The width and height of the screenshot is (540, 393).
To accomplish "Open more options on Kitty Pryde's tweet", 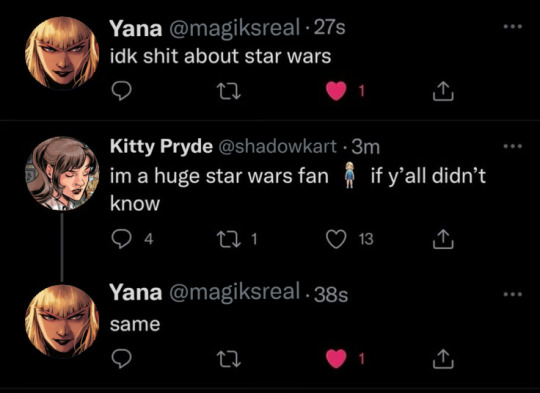I will coord(513,146).
